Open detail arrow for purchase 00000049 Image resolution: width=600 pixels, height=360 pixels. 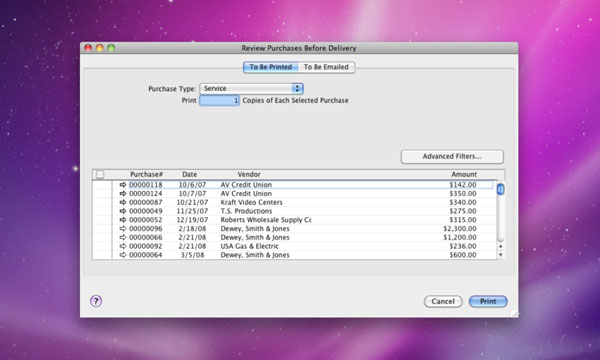123,211
